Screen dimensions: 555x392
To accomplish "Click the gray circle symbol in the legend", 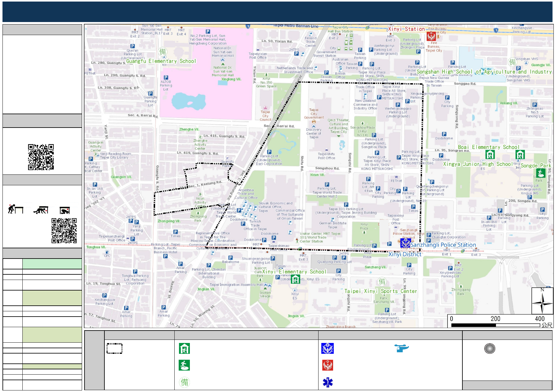I will click(489, 348).
